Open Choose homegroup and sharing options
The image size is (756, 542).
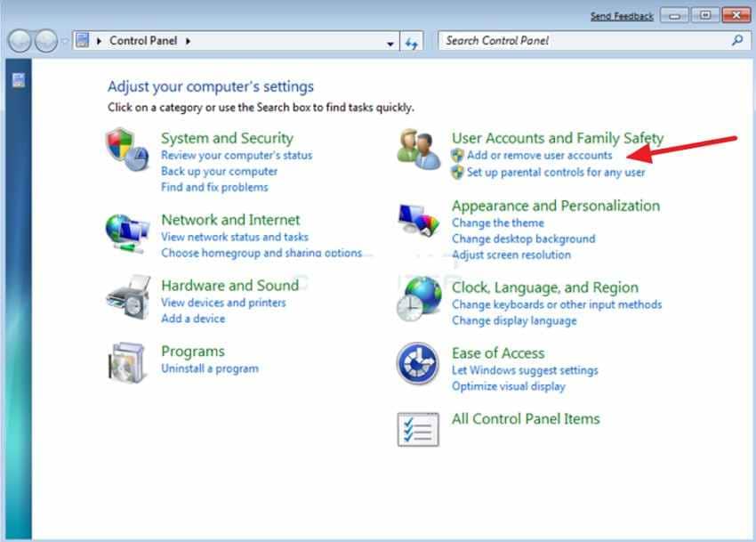pos(261,253)
